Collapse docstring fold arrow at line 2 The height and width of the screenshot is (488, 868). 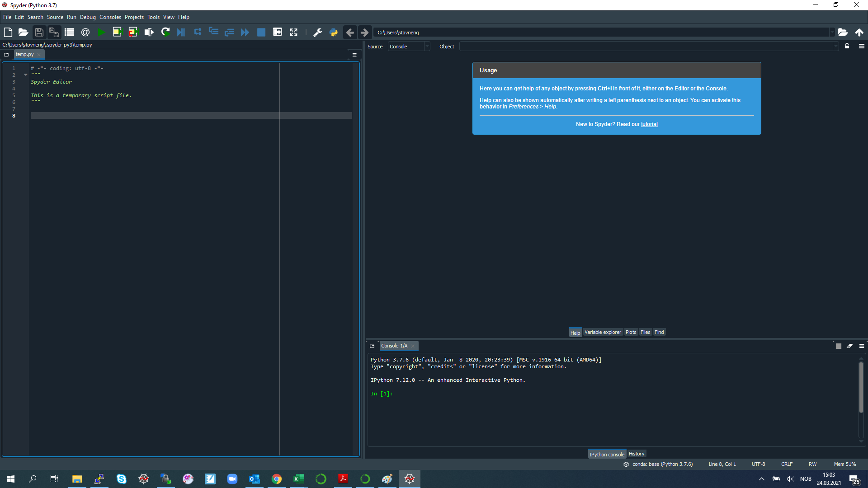click(26, 75)
